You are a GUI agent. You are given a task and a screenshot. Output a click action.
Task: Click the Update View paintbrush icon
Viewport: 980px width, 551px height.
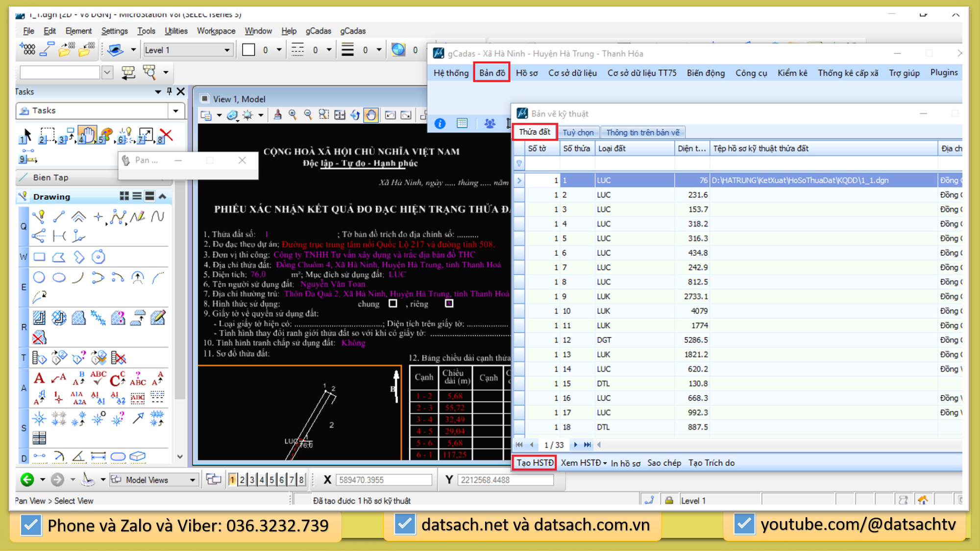pyautogui.click(x=277, y=115)
